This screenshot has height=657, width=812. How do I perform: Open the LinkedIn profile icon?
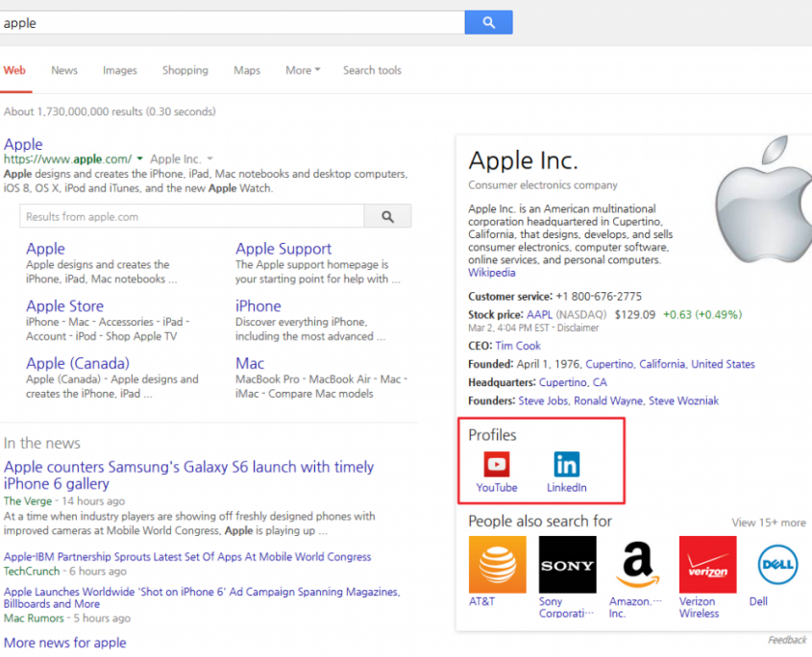(x=567, y=464)
